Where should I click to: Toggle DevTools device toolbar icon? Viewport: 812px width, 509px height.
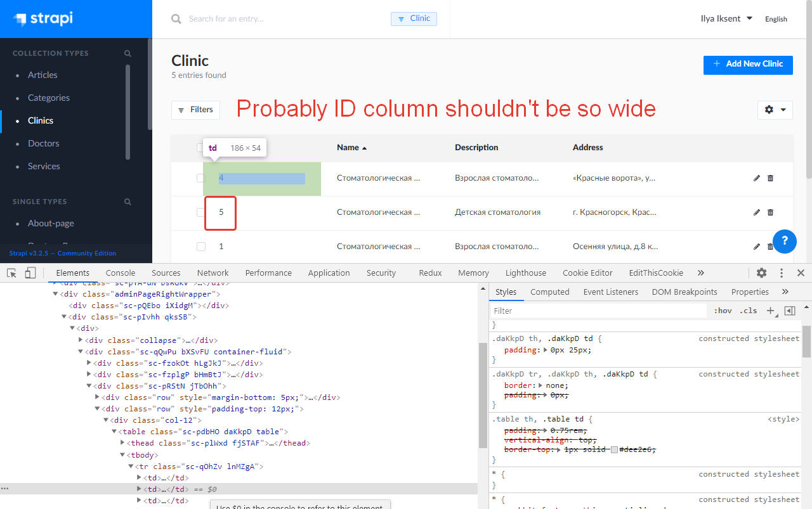(x=30, y=273)
